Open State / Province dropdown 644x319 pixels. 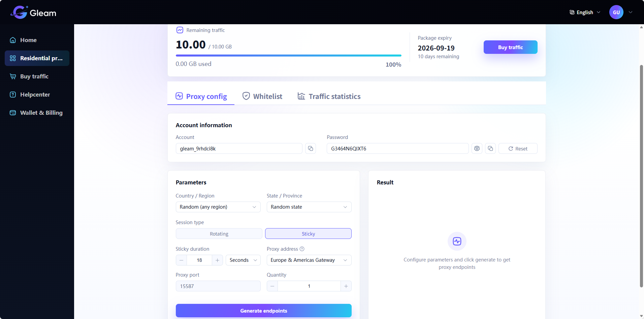309,207
